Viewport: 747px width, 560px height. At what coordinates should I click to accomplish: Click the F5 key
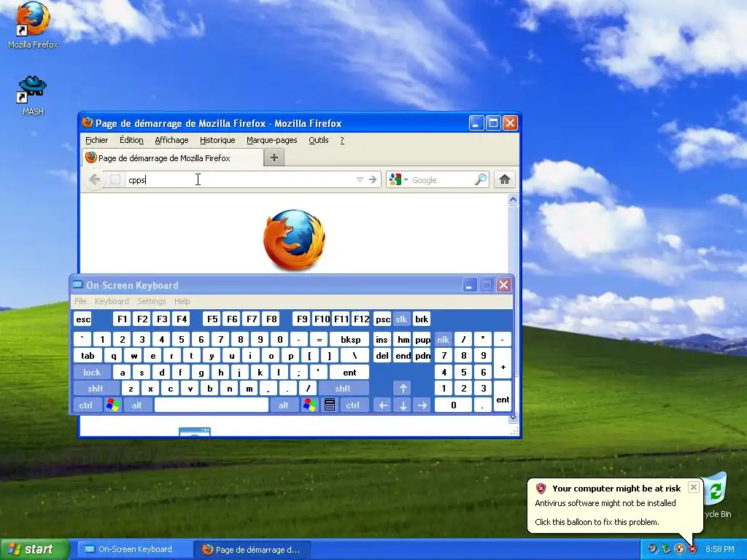click(x=212, y=319)
